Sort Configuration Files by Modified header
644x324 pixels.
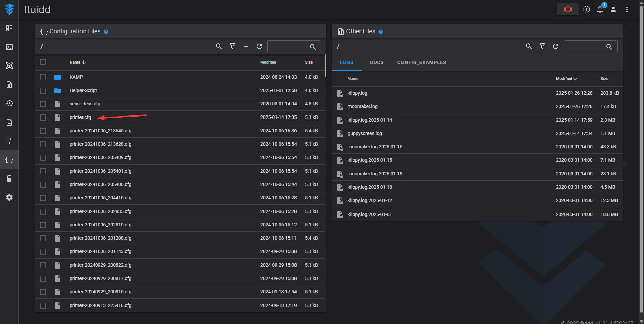pos(268,62)
